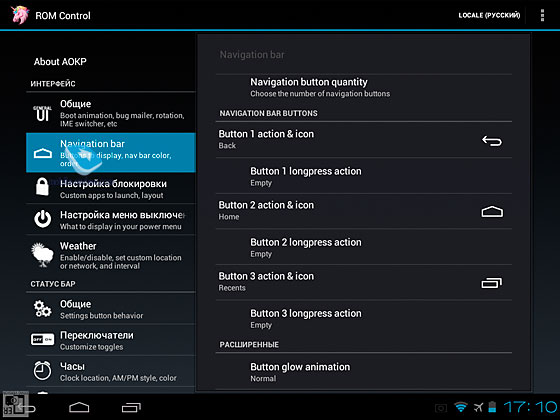Open the three-dot overflow menu

point(542,15)
